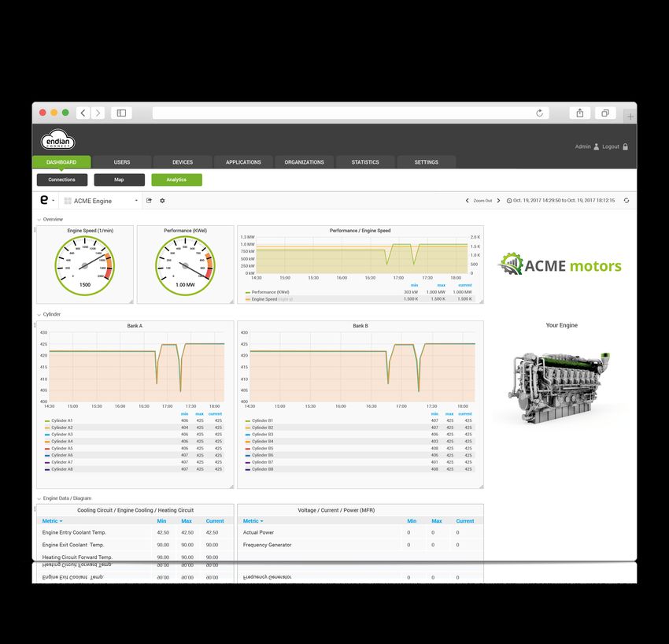The image size is (669, 644).
Task: Sort cooling table by Max column
Action: click(x=187, y=521)
